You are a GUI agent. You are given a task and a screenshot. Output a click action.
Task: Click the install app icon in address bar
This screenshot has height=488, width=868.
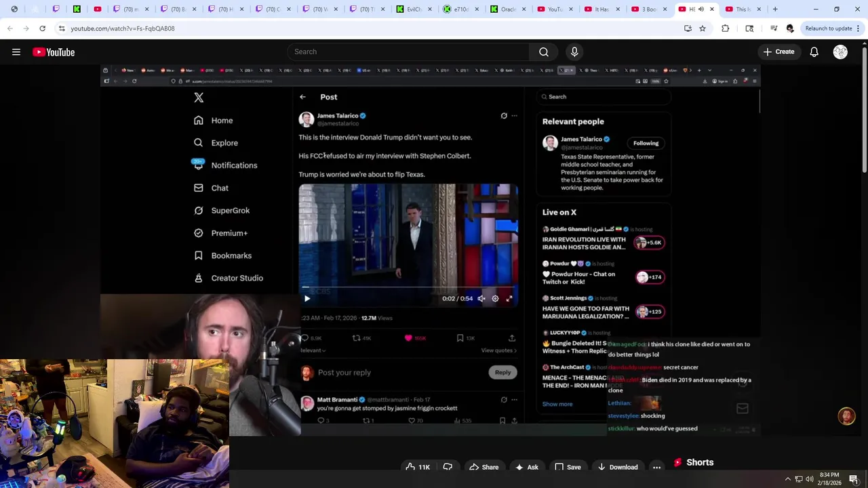688,28
